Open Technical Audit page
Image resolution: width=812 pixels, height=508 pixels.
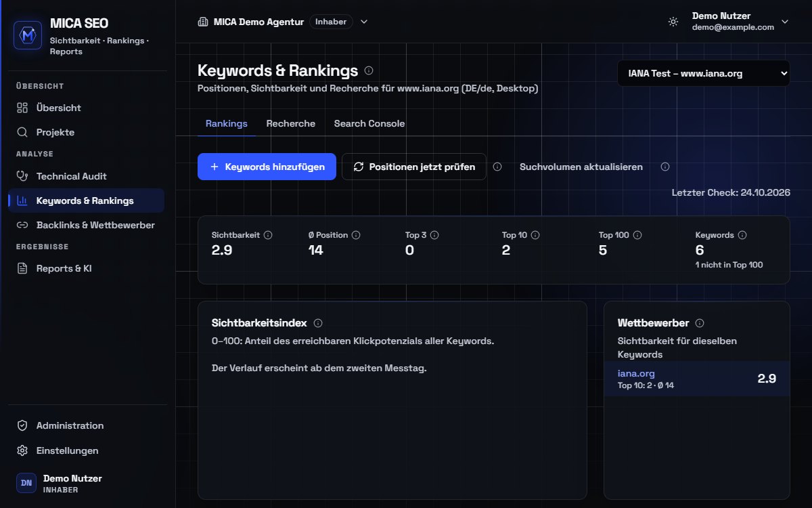point(86,176)
